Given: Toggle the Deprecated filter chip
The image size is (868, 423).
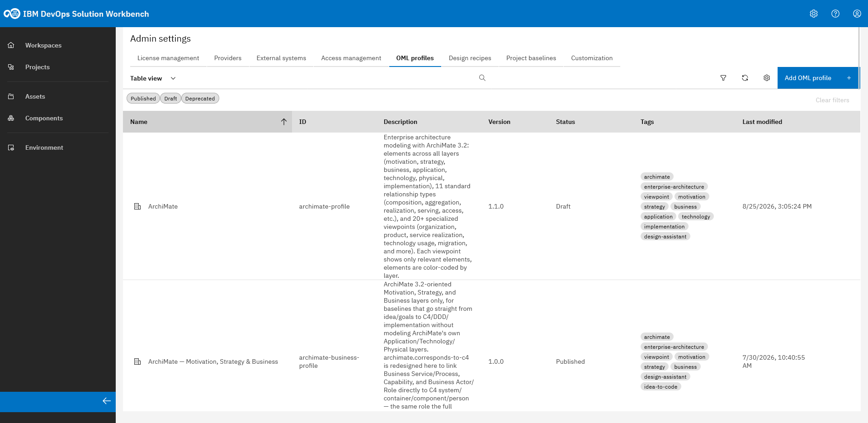Looking at the screenshot, I should tap(200, 99).
